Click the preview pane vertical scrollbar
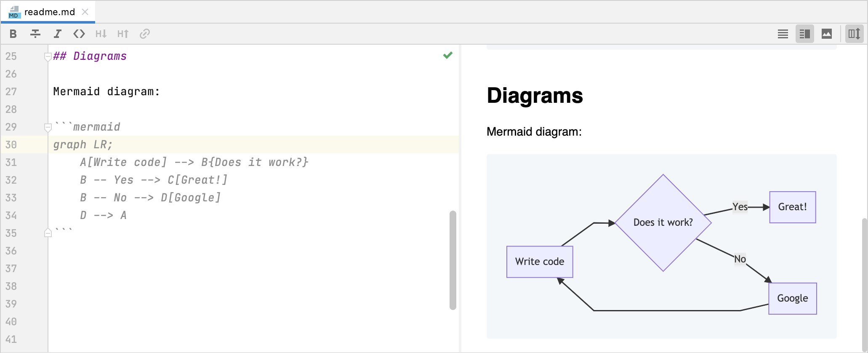The width and height of the screenshot is (868, 353). [864, 285]
